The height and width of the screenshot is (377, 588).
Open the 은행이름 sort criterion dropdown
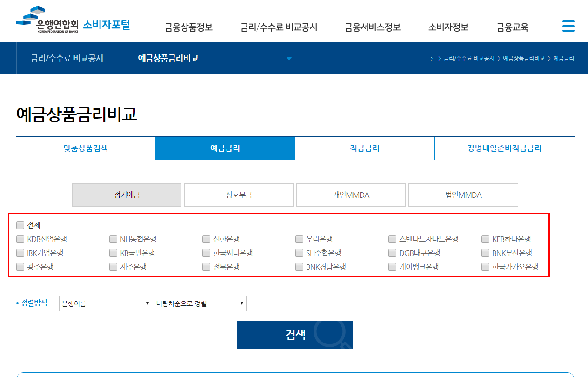(106, 303)
